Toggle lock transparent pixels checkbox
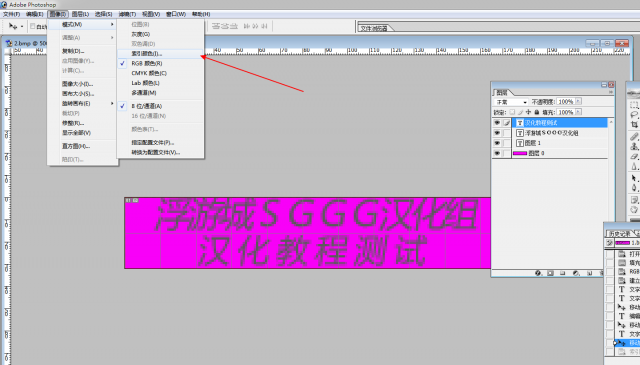 [x=512, y=112]
